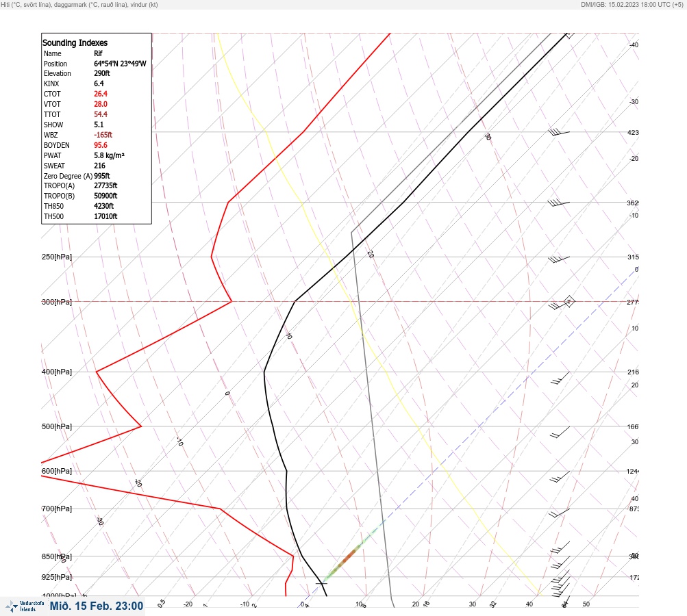Select the TH500 value 17010ft
This screenshot has width=687, height=616.
click(105, 216)
